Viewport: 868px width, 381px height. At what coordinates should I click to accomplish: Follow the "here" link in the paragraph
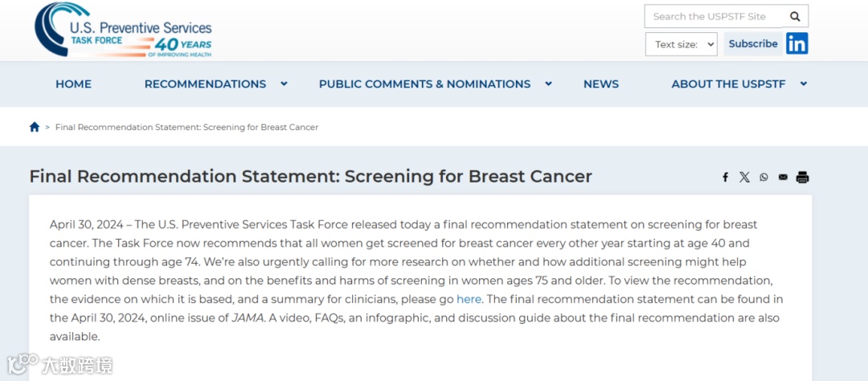[469, 299]
